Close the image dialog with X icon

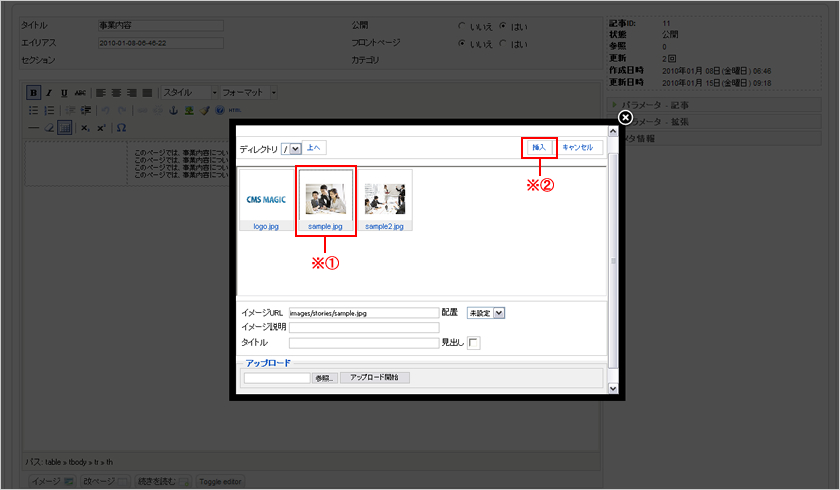click(625, 117)
